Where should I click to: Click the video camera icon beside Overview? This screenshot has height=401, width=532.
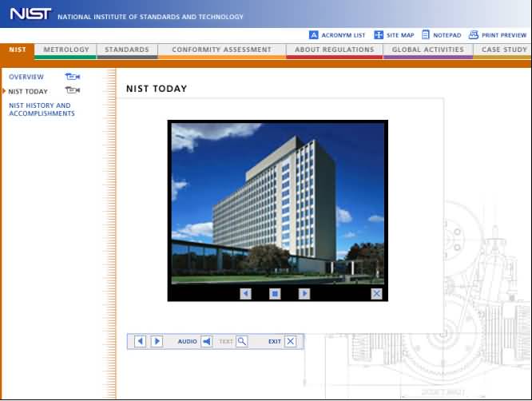click(73, 77)
